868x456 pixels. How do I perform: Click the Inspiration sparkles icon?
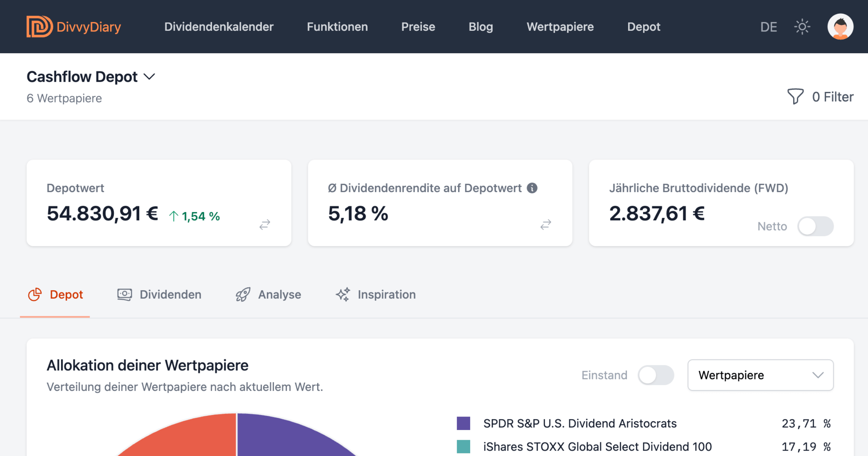tap(342, 295)
